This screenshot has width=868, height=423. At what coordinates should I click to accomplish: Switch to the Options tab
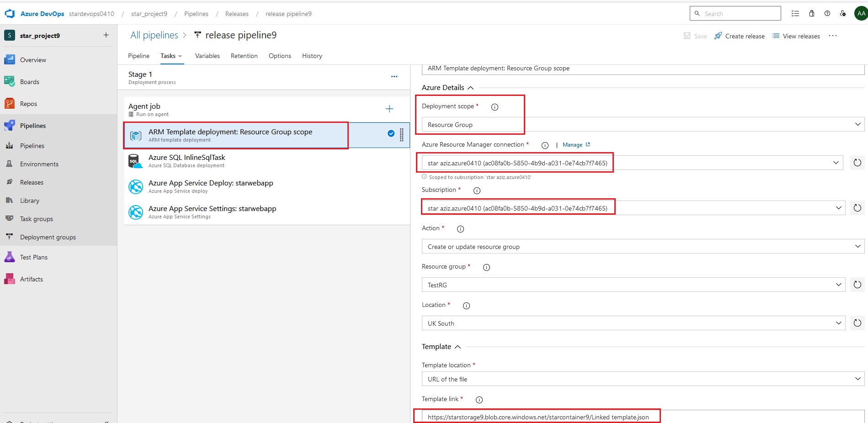[280, 56]
